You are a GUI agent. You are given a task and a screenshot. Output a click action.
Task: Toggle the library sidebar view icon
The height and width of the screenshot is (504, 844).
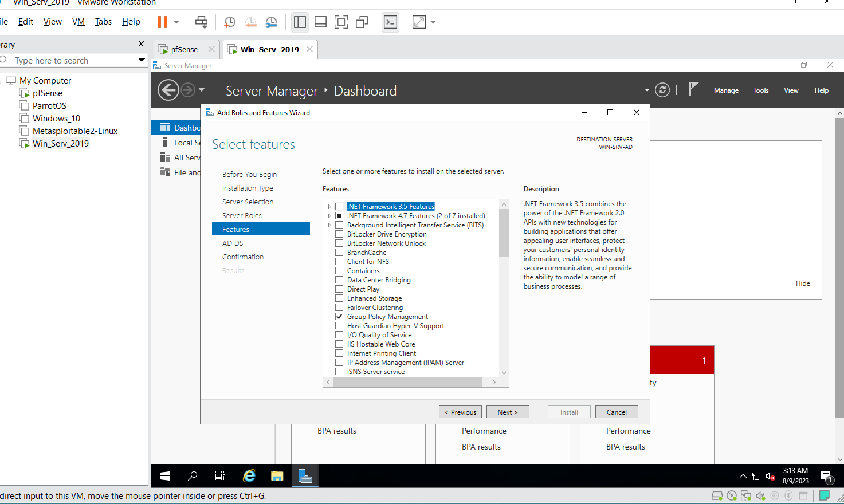300,22
